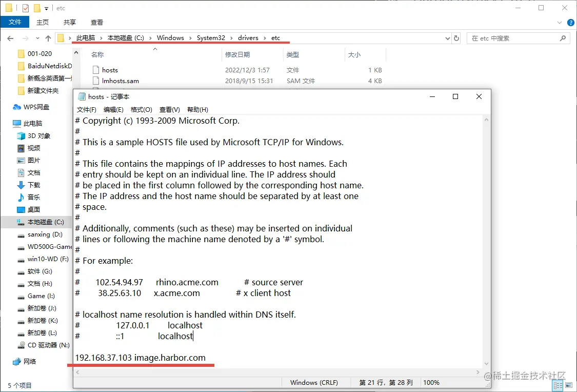
Task: Open Explorer help question mark
Action: 571,23
